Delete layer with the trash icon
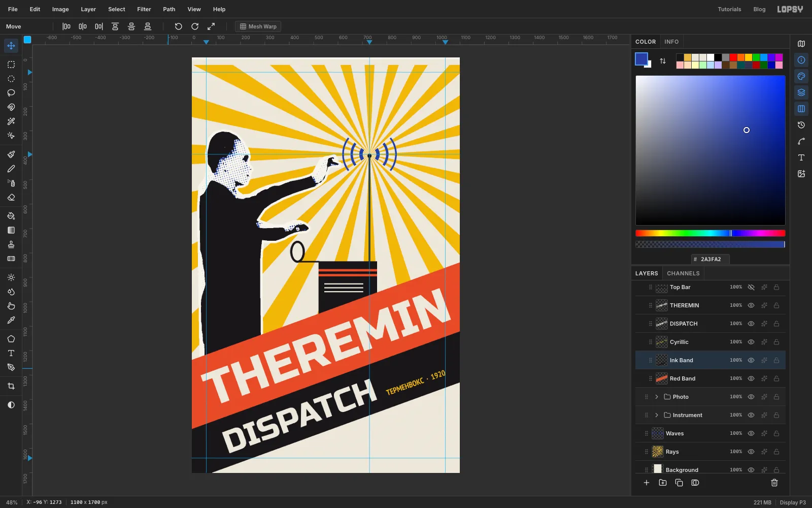This screenshot has width=812, height=508. click(774, 483)
